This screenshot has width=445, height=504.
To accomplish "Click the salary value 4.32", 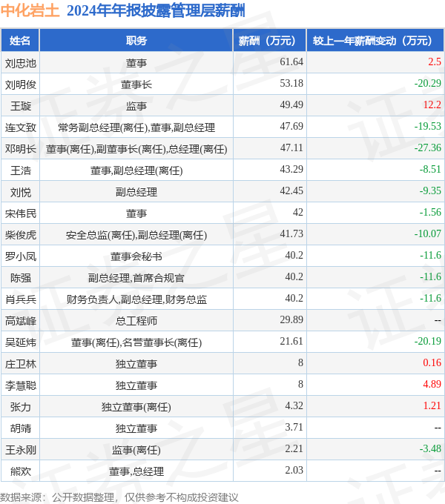I will [x=294, y=405].
